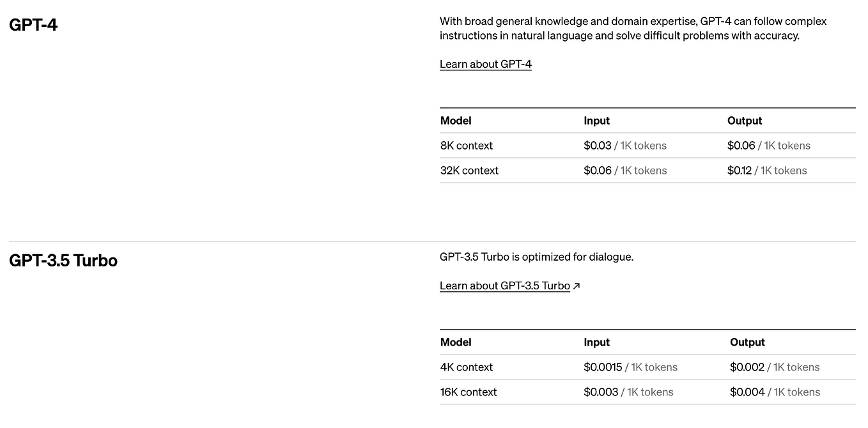The image size is (868, 428).
Task: Click the $0.06 output price for 8K context
Action: coord(741,146)
